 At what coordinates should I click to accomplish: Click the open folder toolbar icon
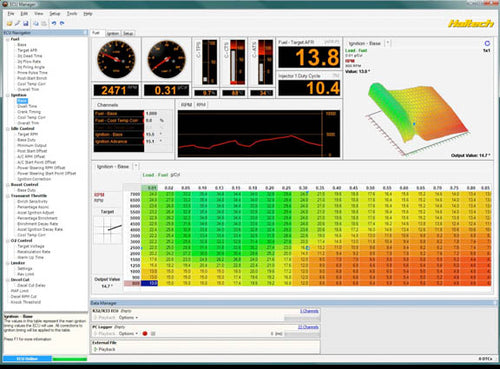[x=9, y=23]
